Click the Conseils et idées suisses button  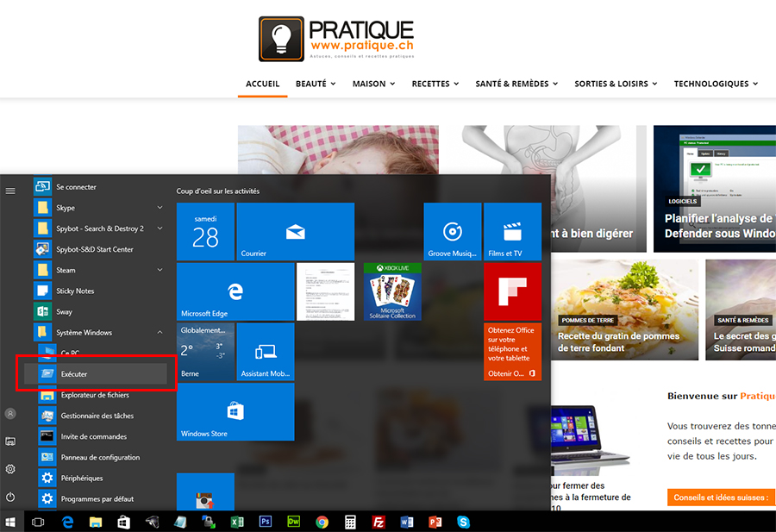click(722, 498)
